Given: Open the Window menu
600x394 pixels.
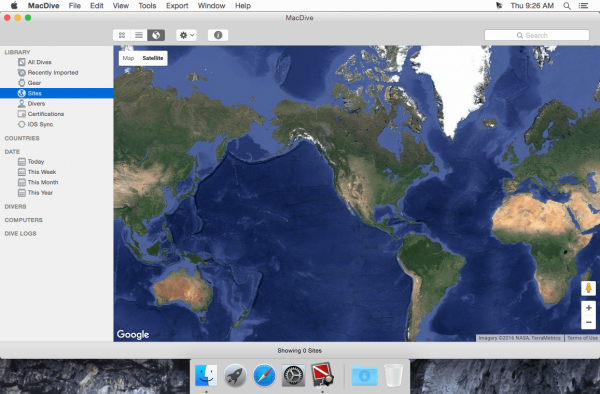Looking at the screenshot, I should click(x=211, y=6).
